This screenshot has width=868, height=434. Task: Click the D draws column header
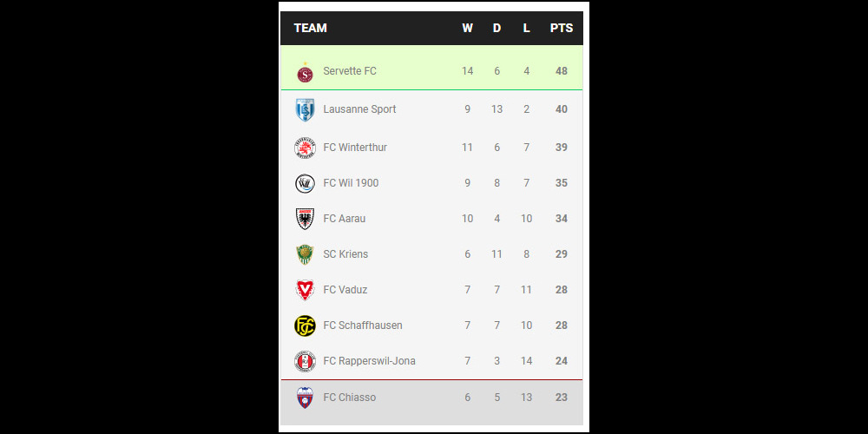[497, 28]
